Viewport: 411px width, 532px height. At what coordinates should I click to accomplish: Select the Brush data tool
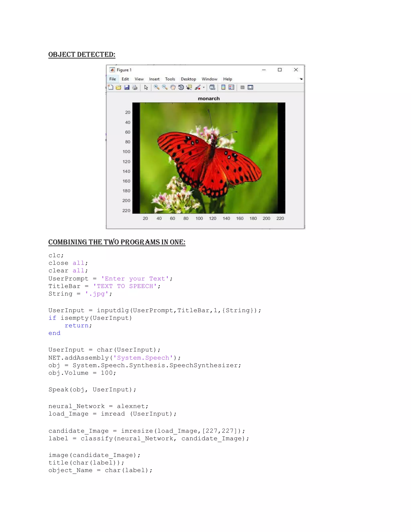tap(197, 88)
